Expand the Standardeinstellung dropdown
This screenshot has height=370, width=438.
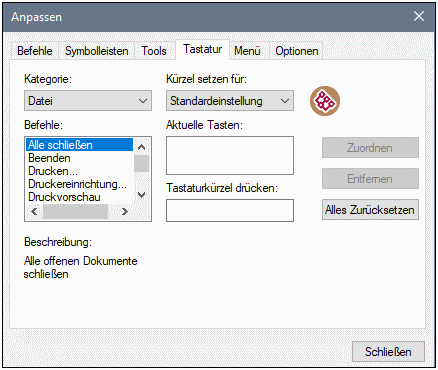click(x=230, y=101)
